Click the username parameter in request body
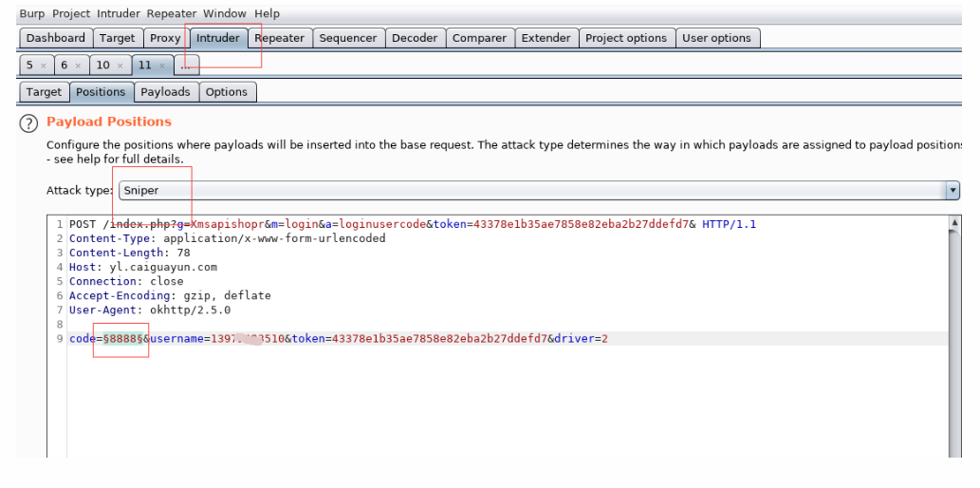The height and width of the screenshot is (488, 980). click(217, 339)
